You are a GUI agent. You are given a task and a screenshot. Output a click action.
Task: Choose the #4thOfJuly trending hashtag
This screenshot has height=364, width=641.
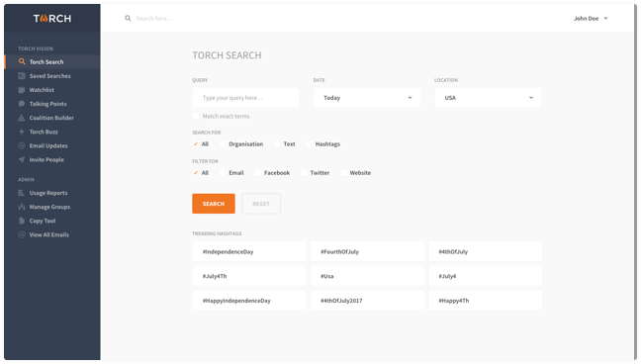486,251
